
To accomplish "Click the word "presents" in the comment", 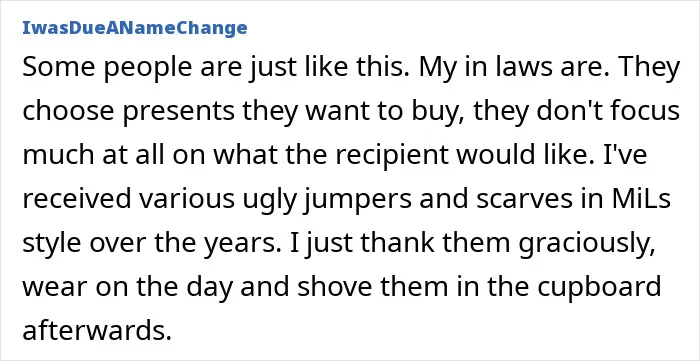I will 178,114.
